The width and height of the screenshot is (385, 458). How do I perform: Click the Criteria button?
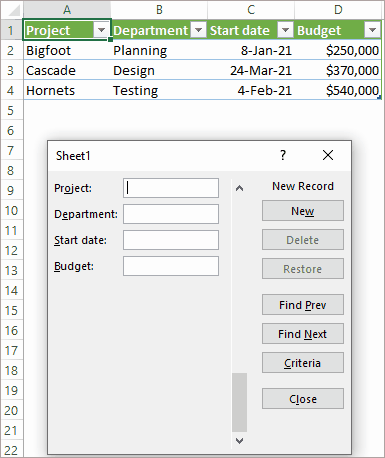coord(303,363)
